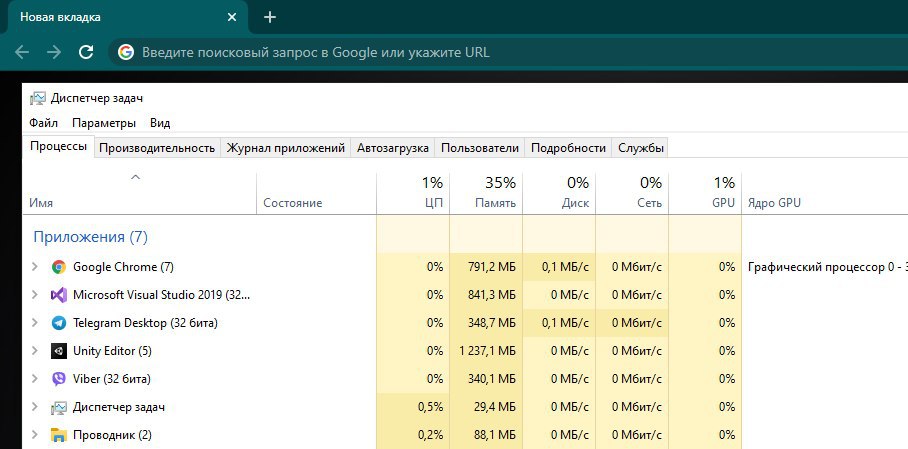
Task: Click Chrome's forward arrow
Action: click(x=54, y=53)
